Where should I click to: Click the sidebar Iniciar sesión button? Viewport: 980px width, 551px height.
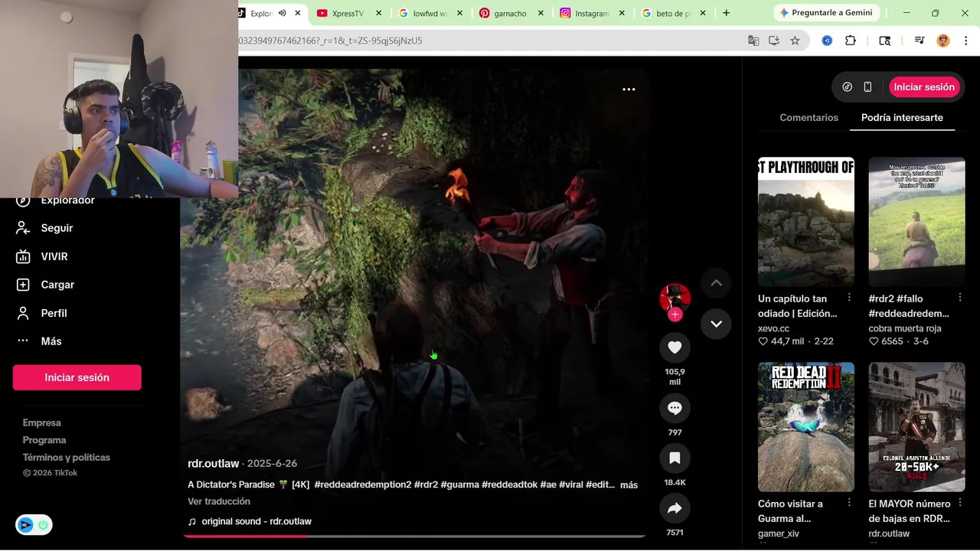click(77, 377)
